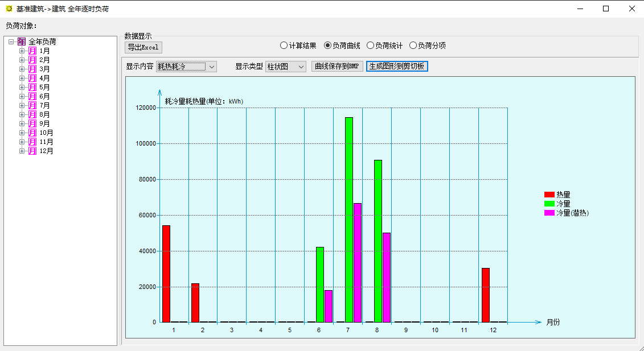The height and width of the screenshot is (351, 644).
Task: Click 曲线保存到BMP button
Action: pyautogui.click(x=337, y=66)
